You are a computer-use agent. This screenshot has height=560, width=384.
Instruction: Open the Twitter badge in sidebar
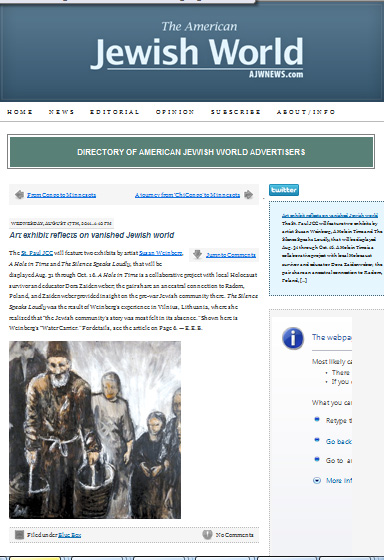pyautogui.click(x=284, y=190)
